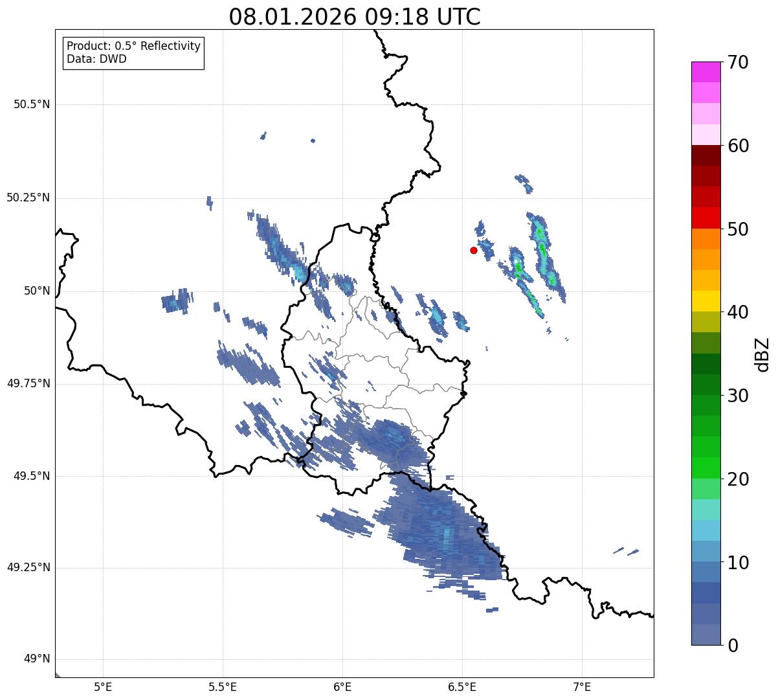
Task: Pick the orange swatch just below 50 dBZ
Action: coord(706,239)
